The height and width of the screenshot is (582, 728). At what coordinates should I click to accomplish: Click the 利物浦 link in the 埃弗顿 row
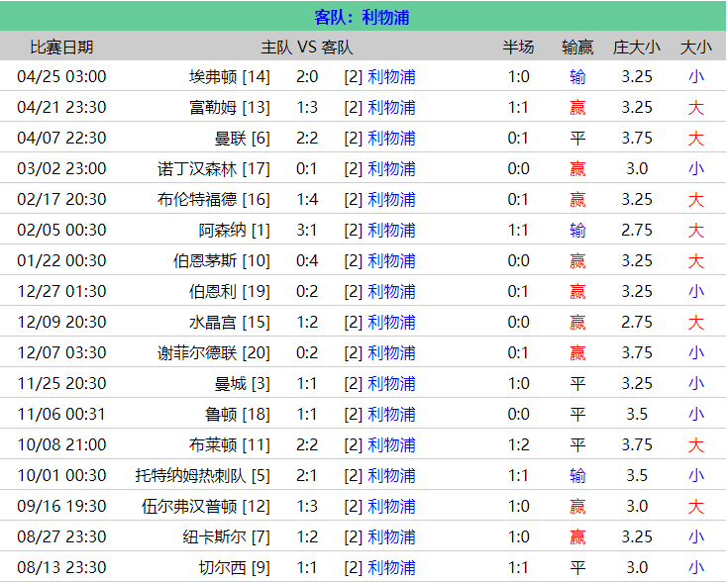(391, 76)
